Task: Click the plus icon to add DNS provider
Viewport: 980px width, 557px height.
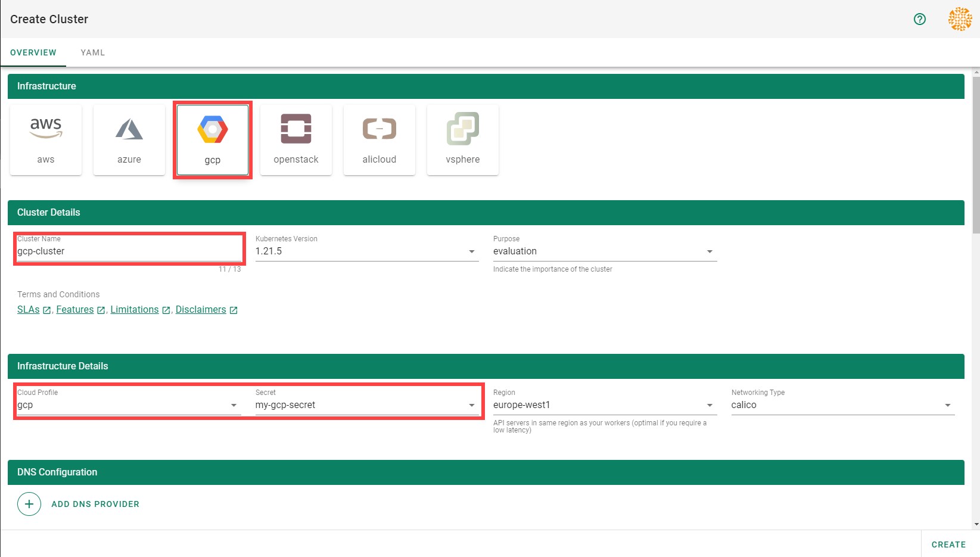Action: 29,504
